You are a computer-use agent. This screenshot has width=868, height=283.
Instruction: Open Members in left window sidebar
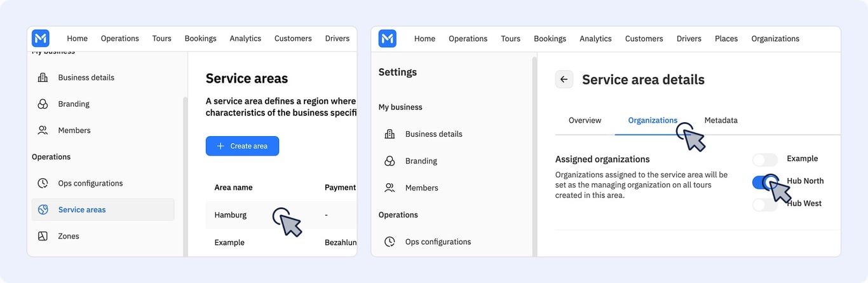(x=74, y=130)
